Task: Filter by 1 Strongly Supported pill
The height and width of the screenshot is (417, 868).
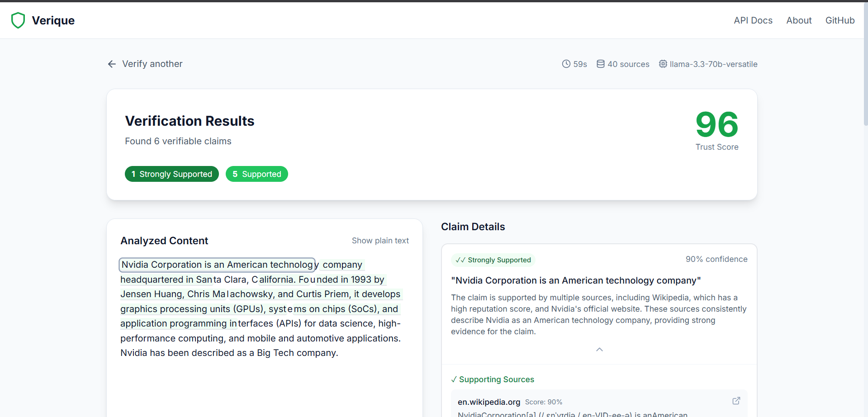Action: tap(171, 174)
